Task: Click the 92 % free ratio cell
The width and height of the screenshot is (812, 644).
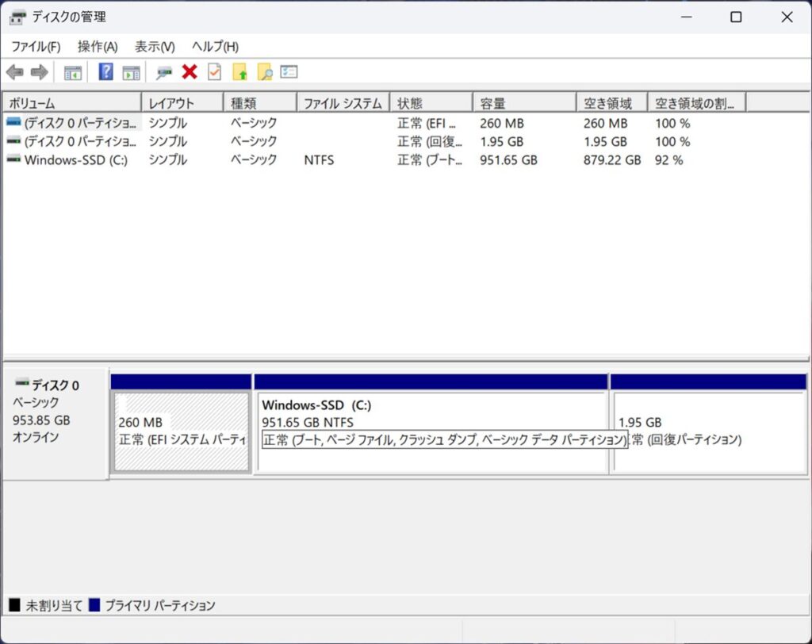Action: pos(668,159)
